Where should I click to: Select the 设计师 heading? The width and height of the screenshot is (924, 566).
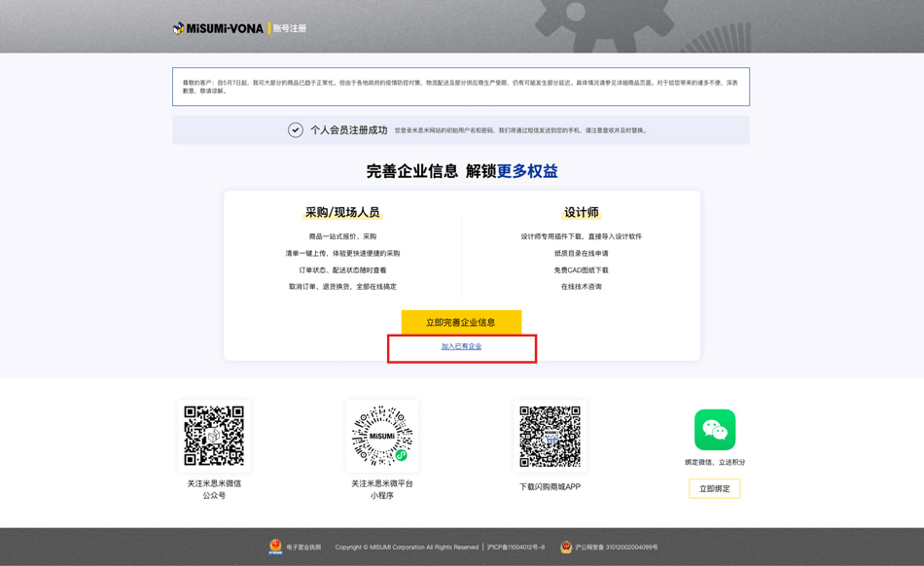581,212
